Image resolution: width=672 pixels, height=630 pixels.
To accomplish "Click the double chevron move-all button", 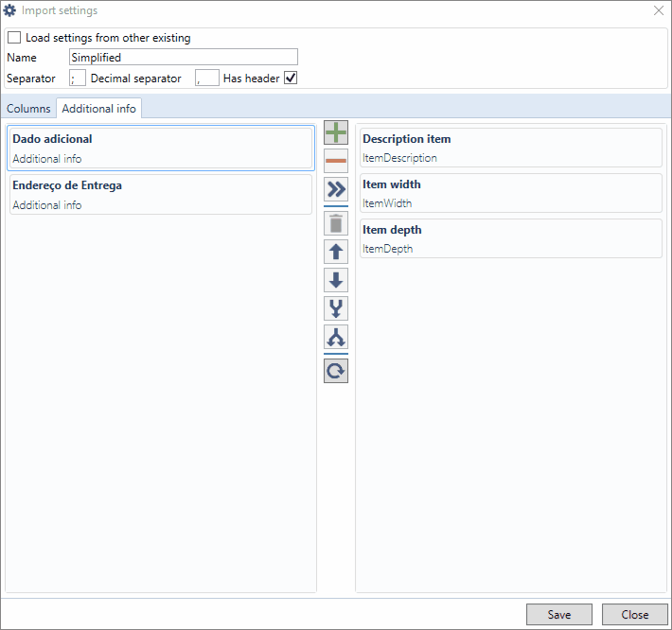I will pos(336,189).
